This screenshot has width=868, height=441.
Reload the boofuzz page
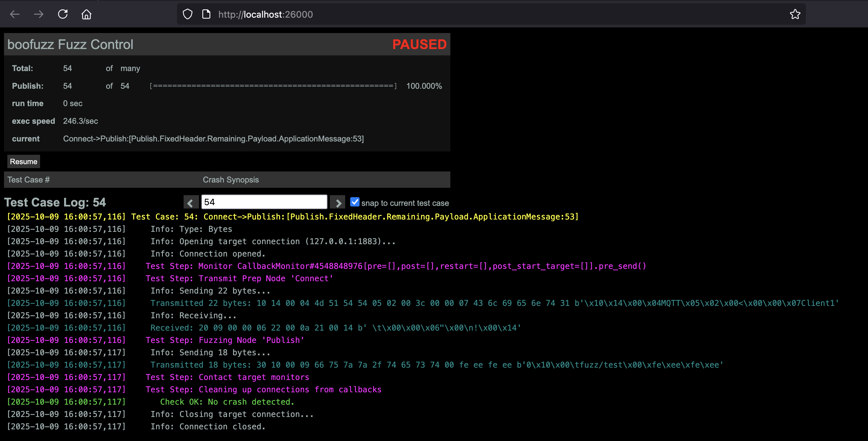[x=63, y=14]
